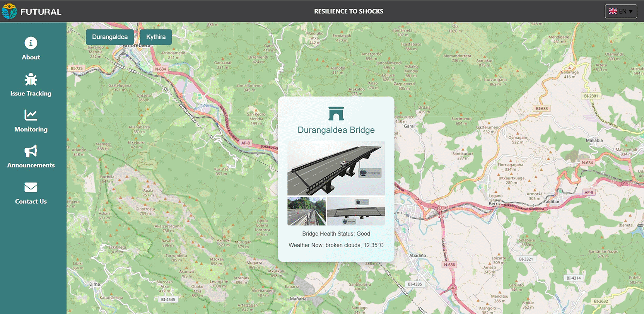The height and width of the screenshot is (314, 644).
Task: Click the RESILIENCE TO SHOCKS header title
Action: point(349,11)
